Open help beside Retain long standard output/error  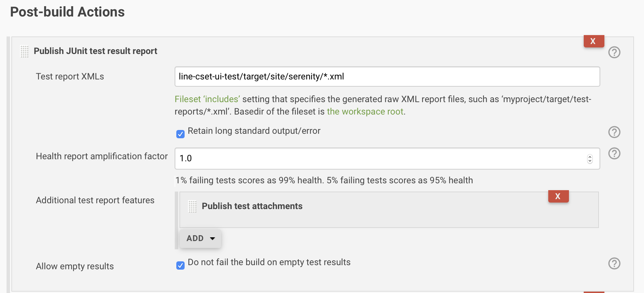(614, 132)
